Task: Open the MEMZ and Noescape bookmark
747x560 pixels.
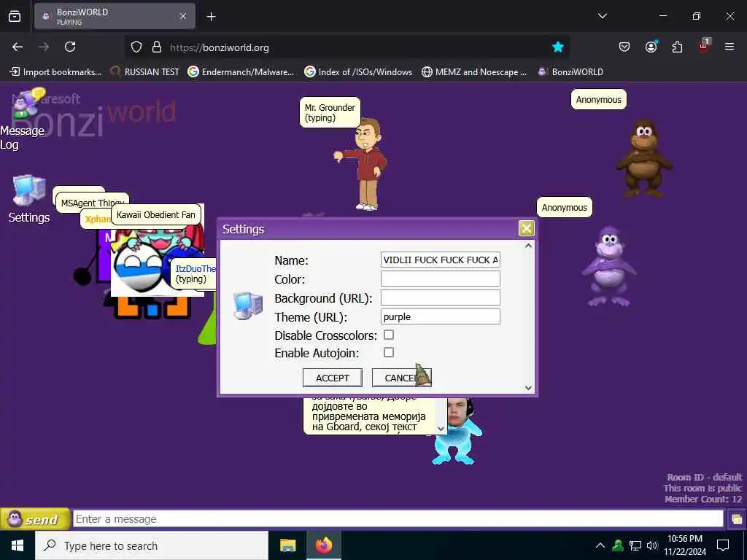Action: pyautogui.click(x=474, y=72)
